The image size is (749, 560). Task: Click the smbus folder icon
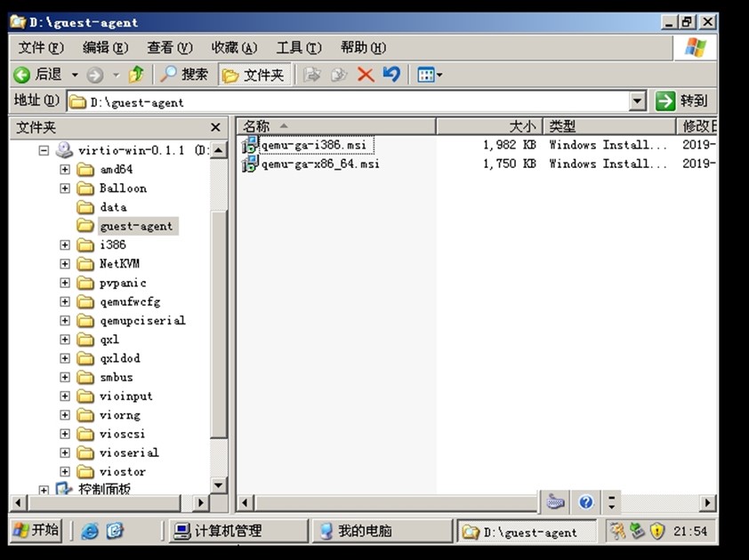[x=85, y=377]
